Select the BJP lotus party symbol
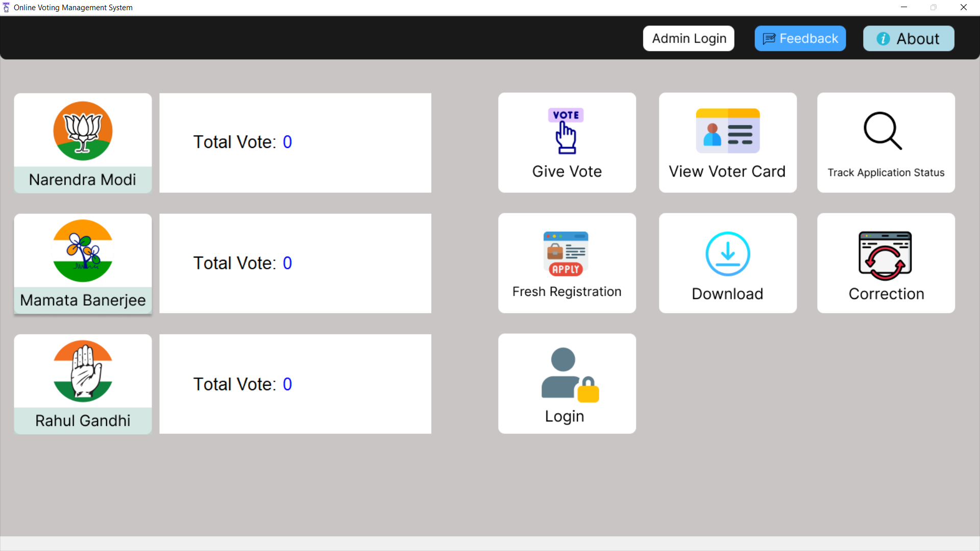 (x=83, y=131)
